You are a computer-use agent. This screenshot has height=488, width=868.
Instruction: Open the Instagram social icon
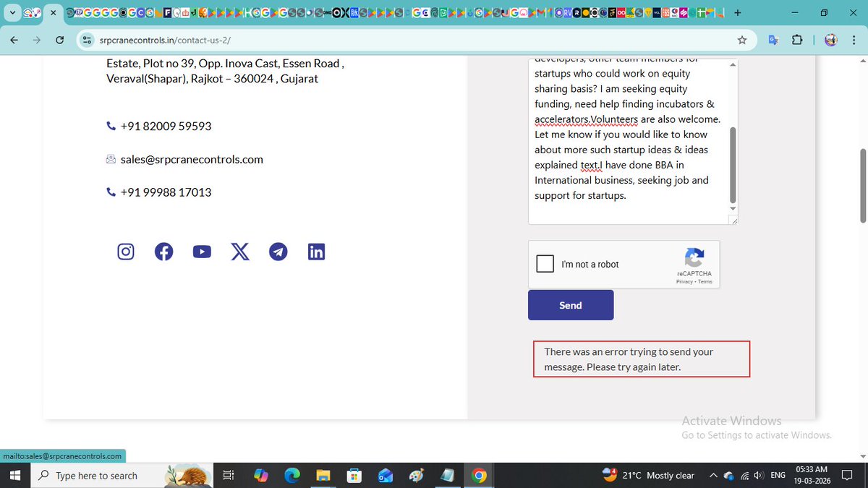tap(126, 252)
